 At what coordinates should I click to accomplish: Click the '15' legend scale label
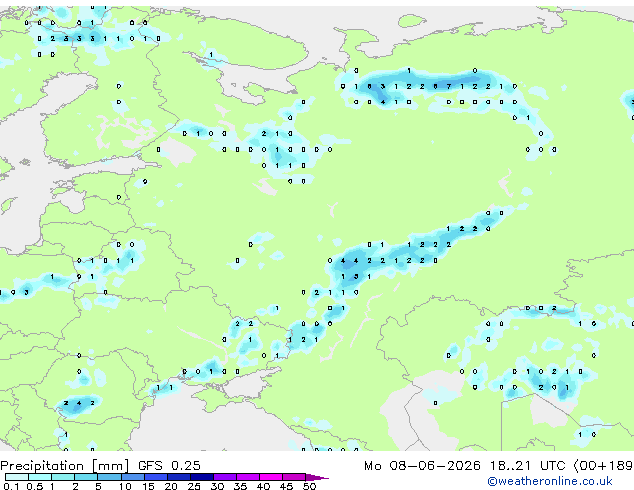point(148,486)
